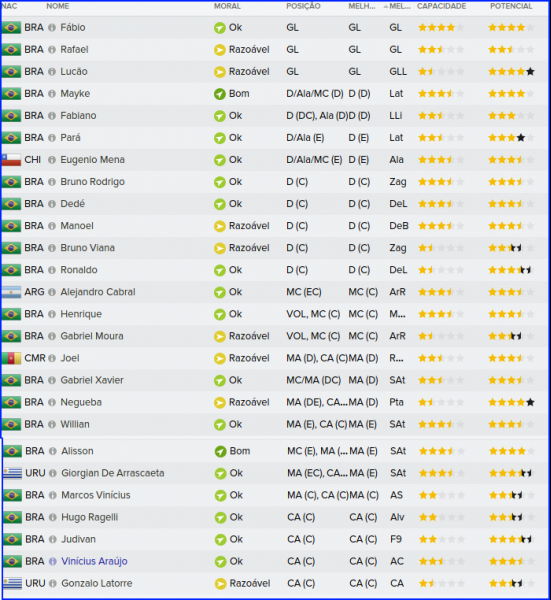
Task: Click Judivan's potential star rating
Action: pos(512,540)
